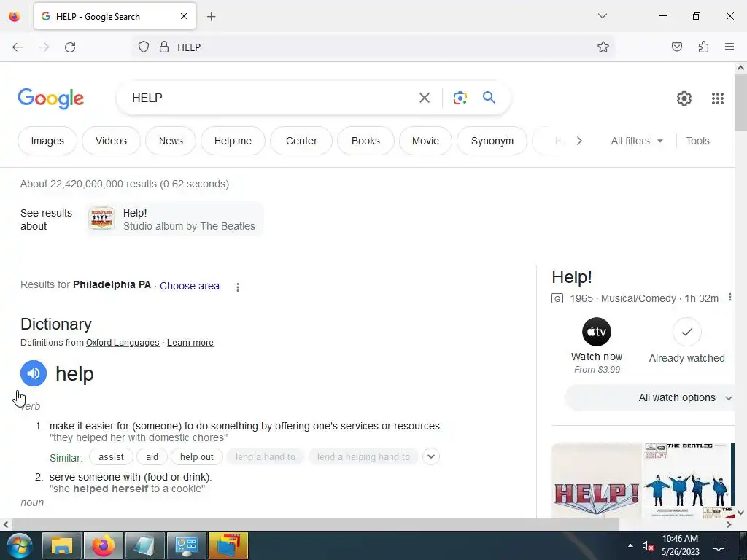Image resolution: width=747 pixels, height=560 pixels.
Task: Open File Explorer from taskbar
Action: (x=62, y=545)
